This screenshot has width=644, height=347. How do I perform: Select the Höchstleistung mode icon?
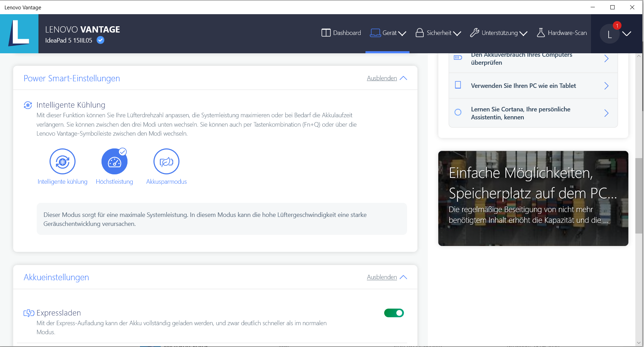tap(114, 162)
